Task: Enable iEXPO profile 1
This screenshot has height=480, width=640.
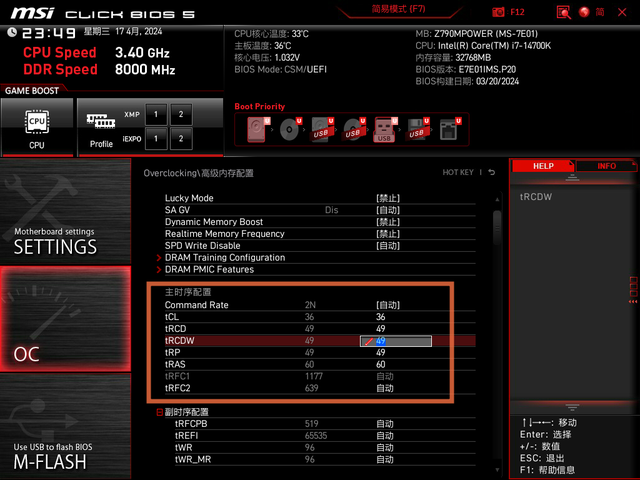Action: 156,139
